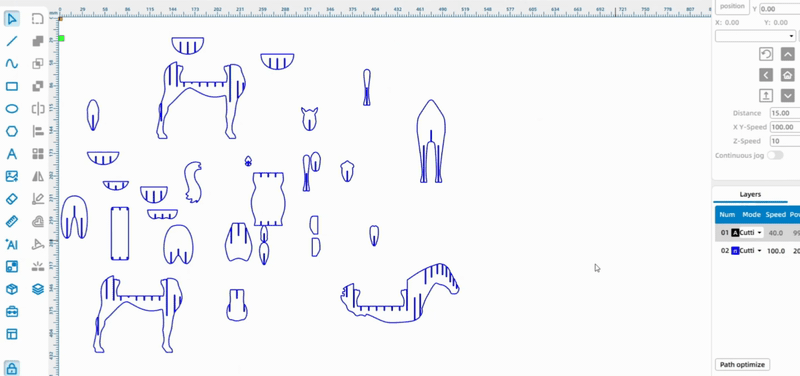Click the 3D box generator icon
This screenshot has width=800, height=376.
12,289
